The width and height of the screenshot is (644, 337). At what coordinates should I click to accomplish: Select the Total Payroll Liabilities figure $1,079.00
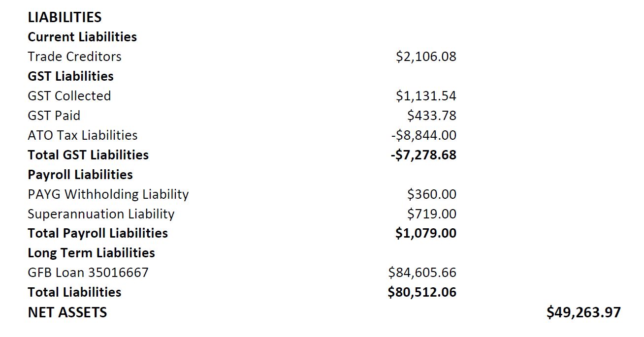[x=426, y=233]
